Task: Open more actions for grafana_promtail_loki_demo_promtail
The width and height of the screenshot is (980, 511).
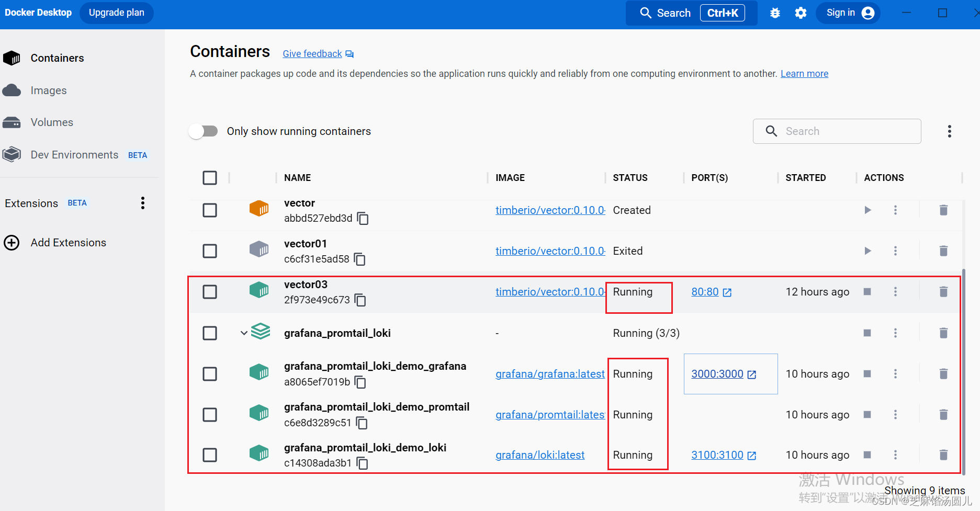Action: tap(895, 415)
